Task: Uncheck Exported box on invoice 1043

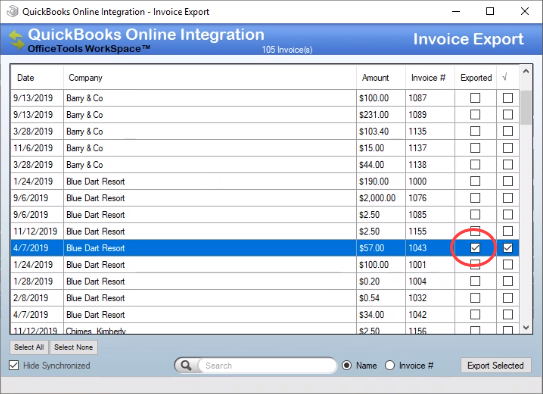Action: 475,248
